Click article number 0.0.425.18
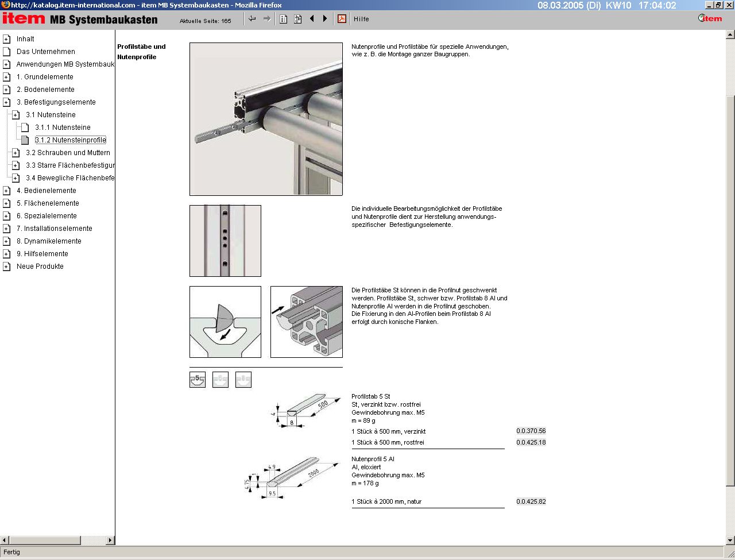Image resolution: width=735 pixels, height=560 pixels. click(531, 442)
